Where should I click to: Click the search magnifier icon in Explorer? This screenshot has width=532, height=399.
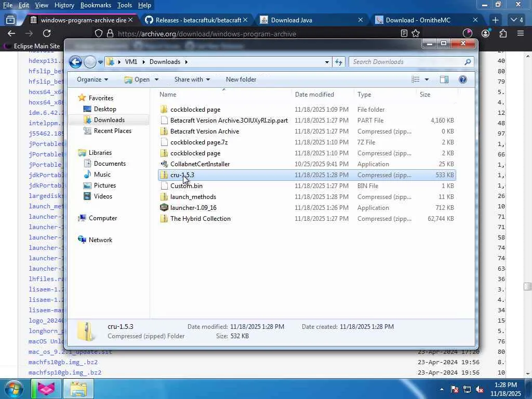(468, 62)
